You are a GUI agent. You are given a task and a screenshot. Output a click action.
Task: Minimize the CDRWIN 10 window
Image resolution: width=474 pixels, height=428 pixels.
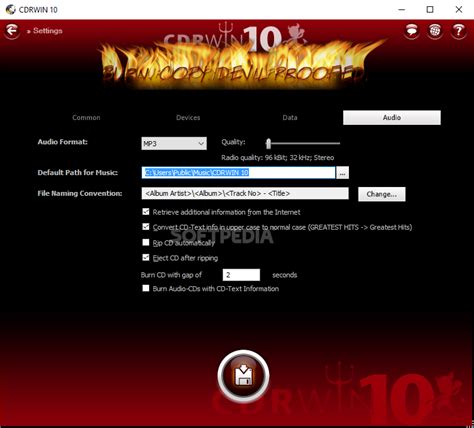(x=402, y=9)
